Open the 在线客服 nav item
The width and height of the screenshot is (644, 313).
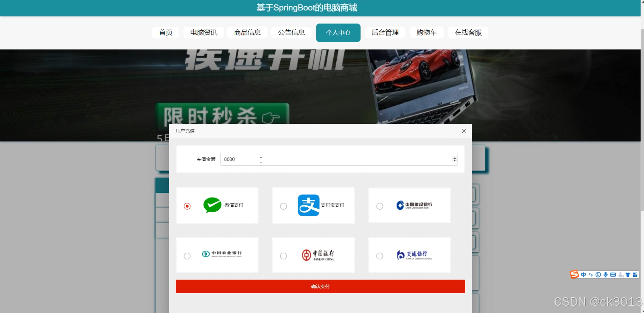pyautogui.click(x=468, y=32)
